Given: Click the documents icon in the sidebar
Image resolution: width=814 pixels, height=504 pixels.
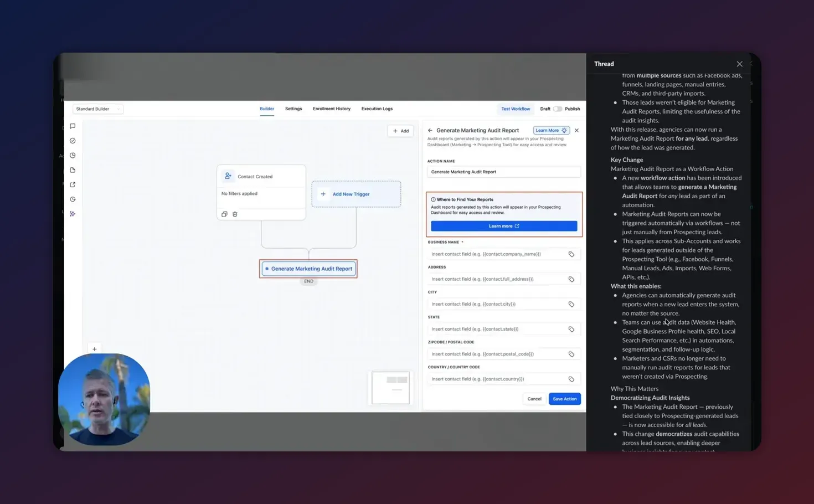Looking at the screenshot, I should 73,169.
